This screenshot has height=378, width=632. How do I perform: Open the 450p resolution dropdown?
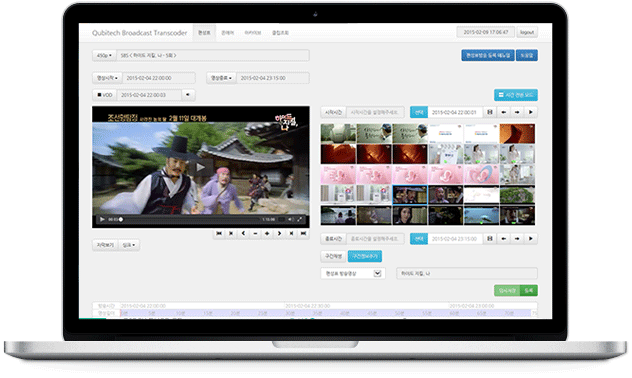[104, 55]
